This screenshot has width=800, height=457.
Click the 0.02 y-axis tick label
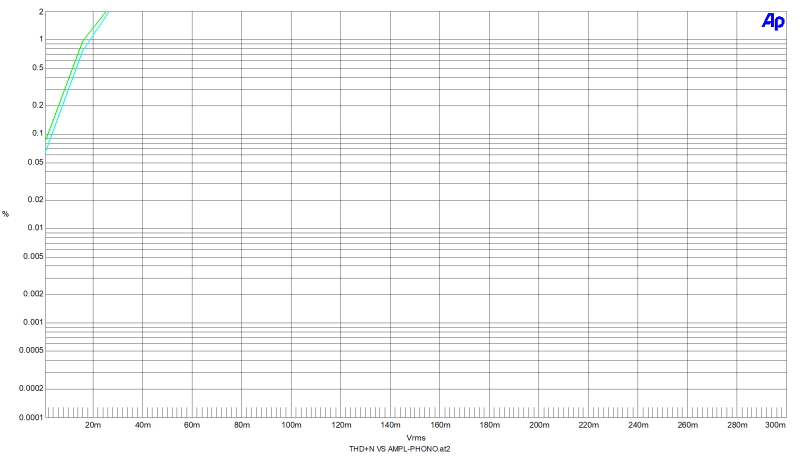[x=36, y=199]
